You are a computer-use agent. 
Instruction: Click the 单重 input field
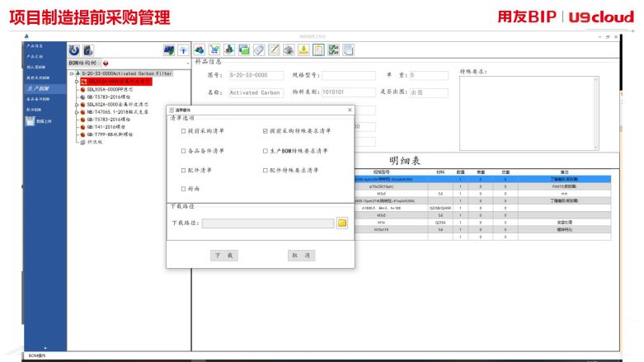[429, 75]
